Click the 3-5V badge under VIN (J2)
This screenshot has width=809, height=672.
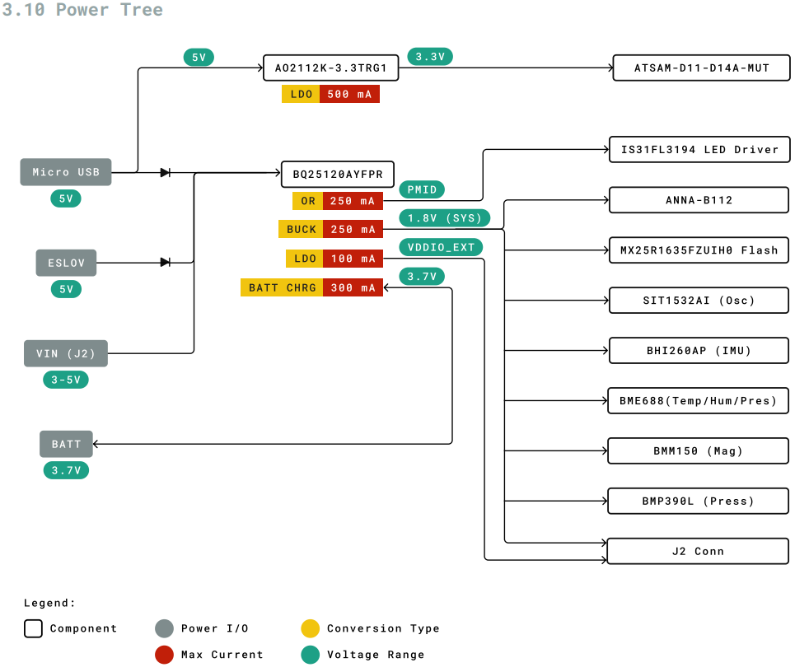(66, 380)
